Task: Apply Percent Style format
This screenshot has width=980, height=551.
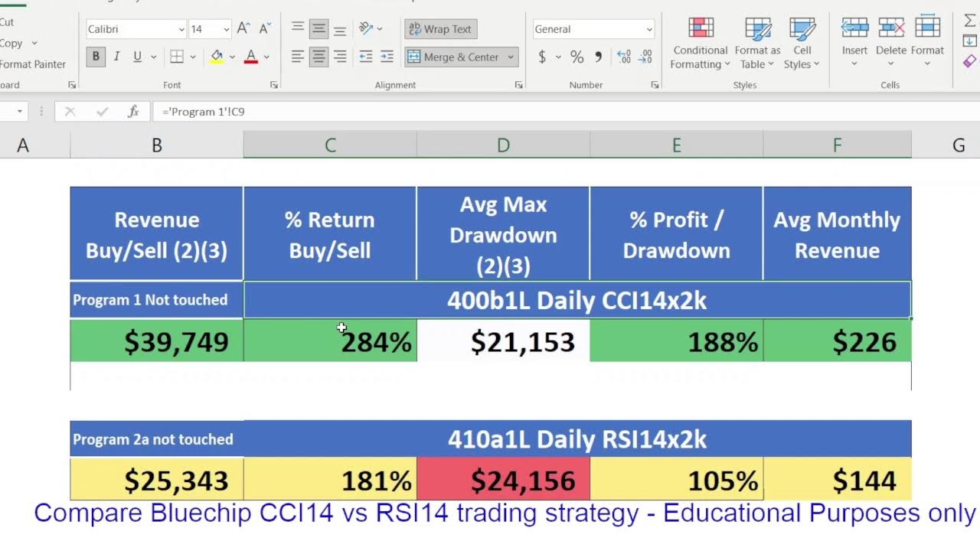Action: coord(577,57)
